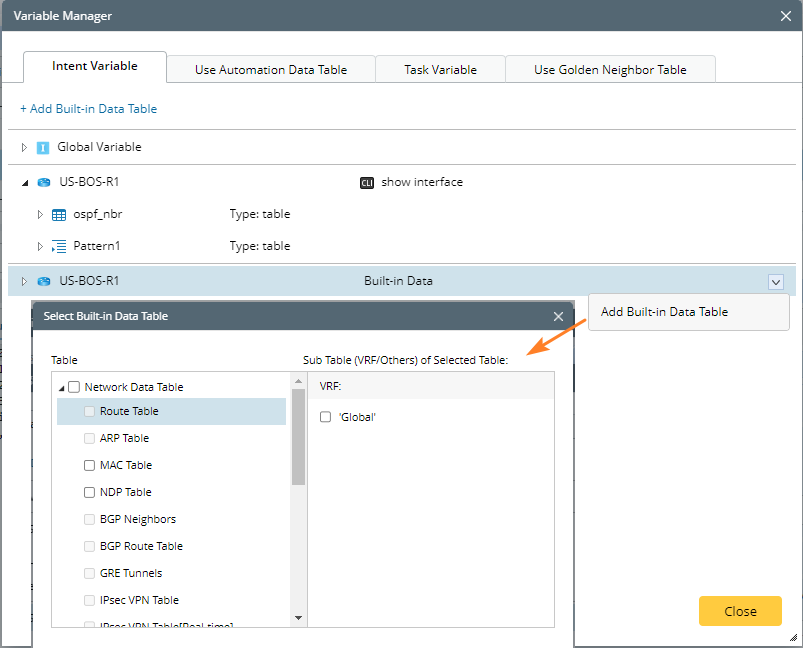Click the Close button
Image resolution: width=803 pixels, height=648 pixels.
tap(740, 611)
